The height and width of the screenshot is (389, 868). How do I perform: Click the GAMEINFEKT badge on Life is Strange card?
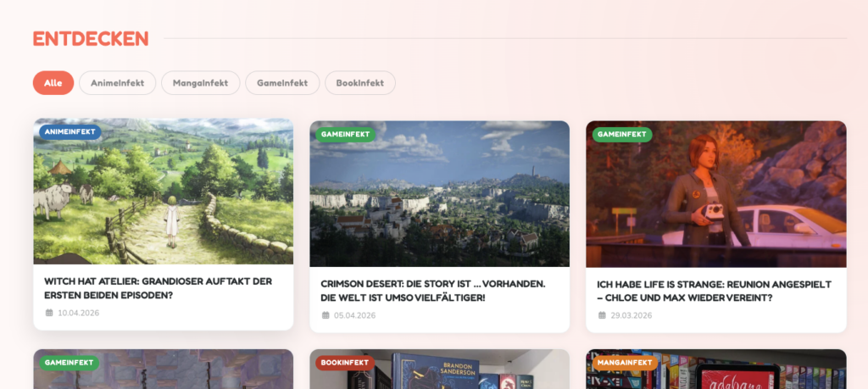[622, 135]
